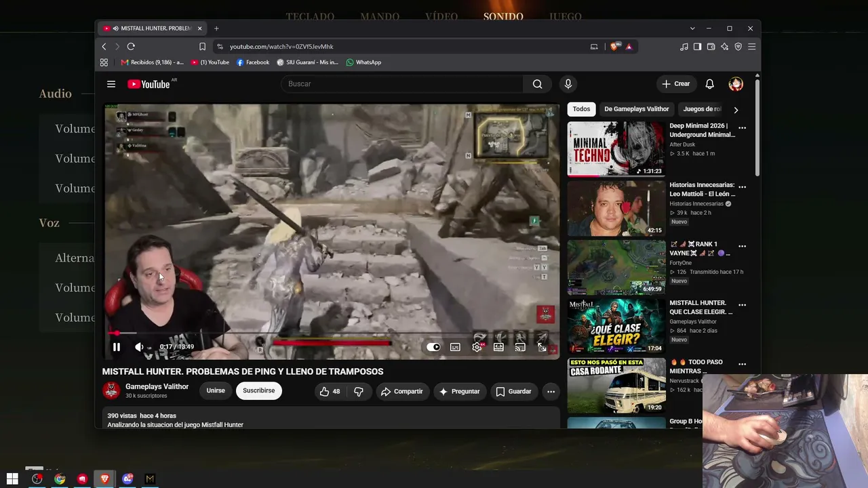The height and width of the screenshot is (488, 868).
Task: Seek on the video progress bar
Action: [x=332, y=333]
